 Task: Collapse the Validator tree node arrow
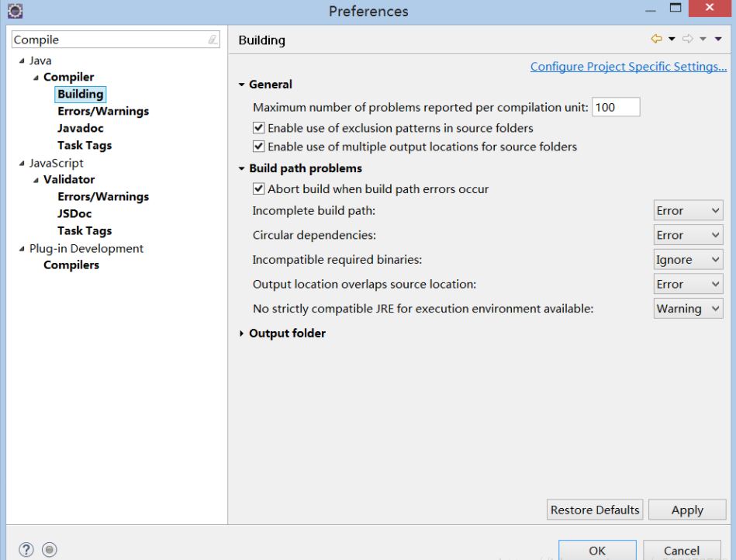pos(36,180)
